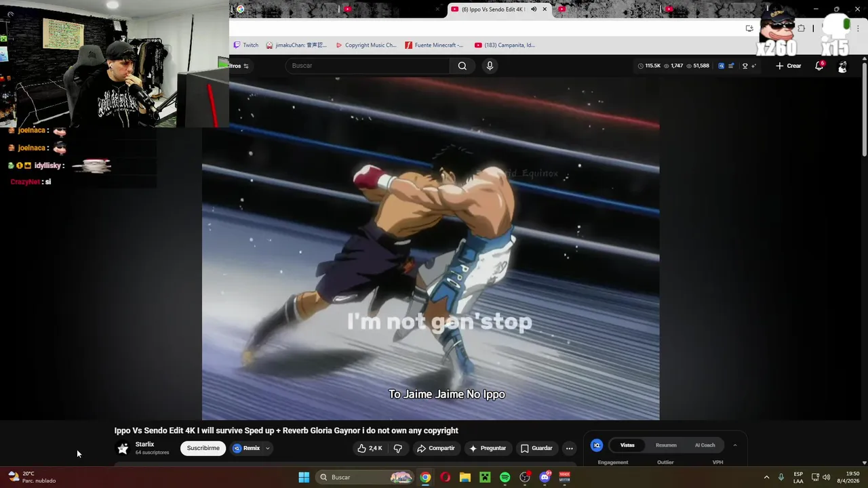
Task: Open the (183) Campanita bookmark
Action: 505,45
